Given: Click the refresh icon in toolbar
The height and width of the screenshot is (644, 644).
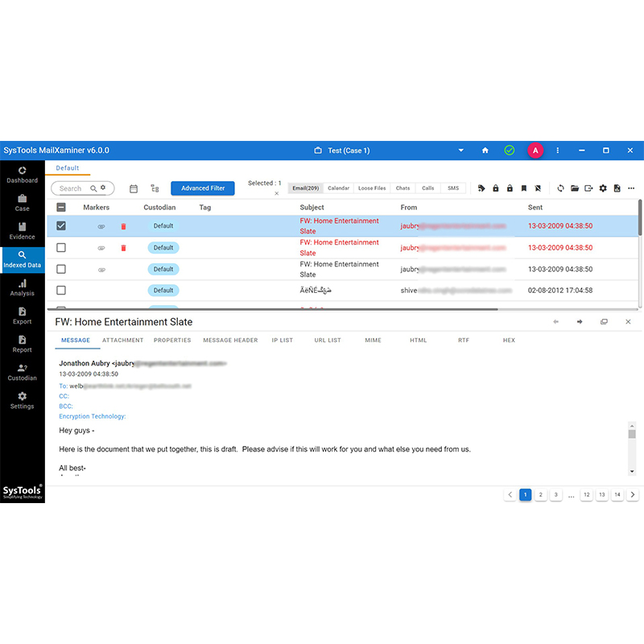Looking at the screenshot, I should (560, 188).
